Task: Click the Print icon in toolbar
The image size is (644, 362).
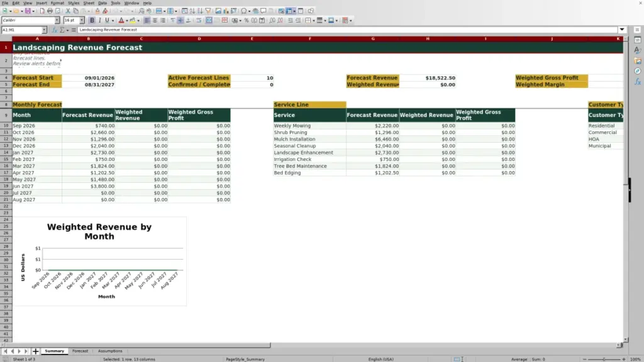Action: (x=50, y=11)
